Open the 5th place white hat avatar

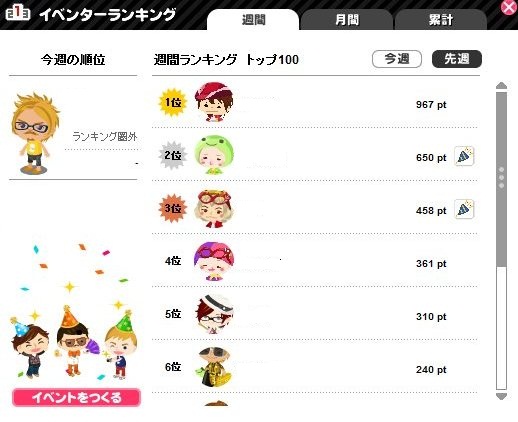pos(214,314)
